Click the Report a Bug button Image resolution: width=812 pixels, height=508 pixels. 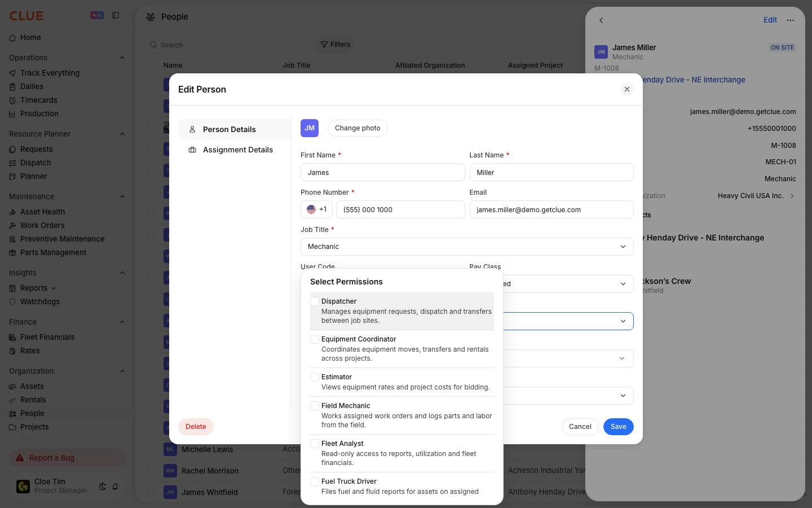tap(68, 458)
